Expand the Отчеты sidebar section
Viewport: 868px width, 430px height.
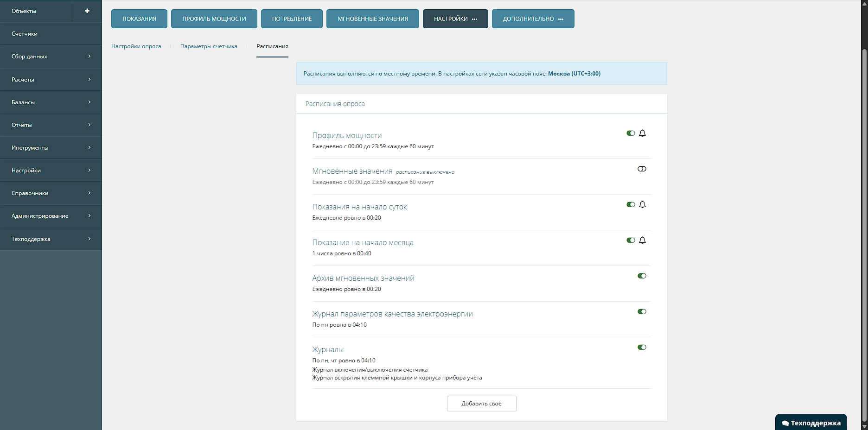[51, 125]
